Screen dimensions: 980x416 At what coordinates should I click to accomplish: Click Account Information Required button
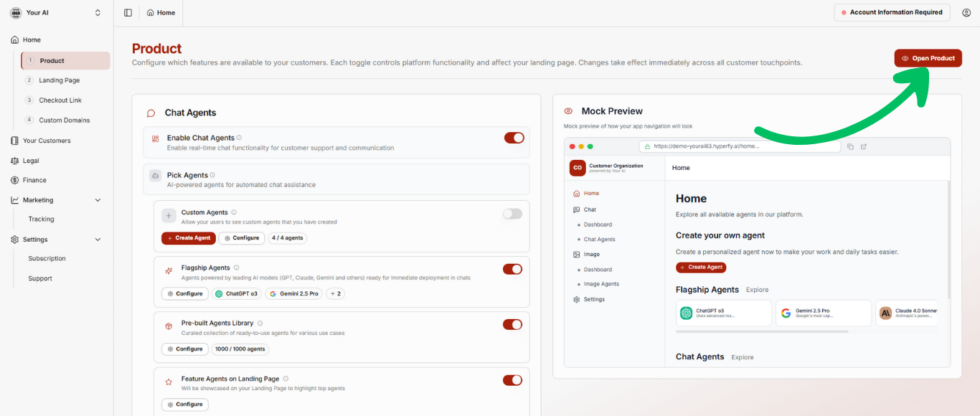pos(892,12)
